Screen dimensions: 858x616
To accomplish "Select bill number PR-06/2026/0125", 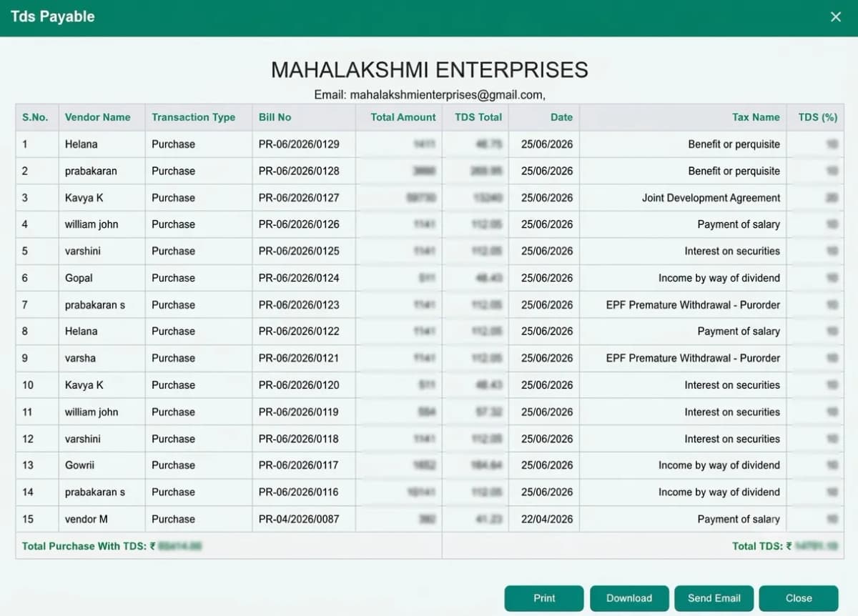I will (x=299, y=251).
